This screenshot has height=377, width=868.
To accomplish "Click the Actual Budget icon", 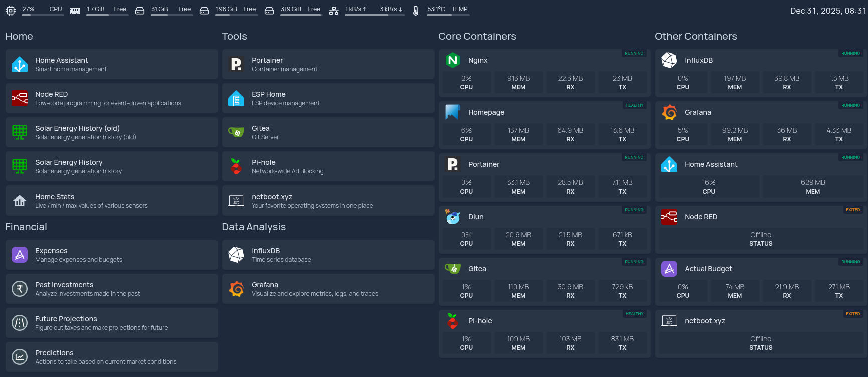I will 669,269.
